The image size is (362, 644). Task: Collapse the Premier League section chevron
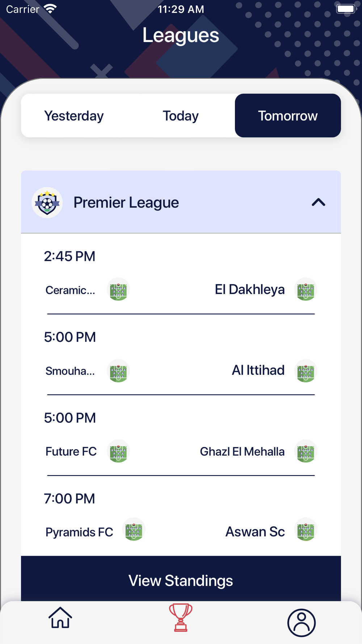[x=319, y=202]
